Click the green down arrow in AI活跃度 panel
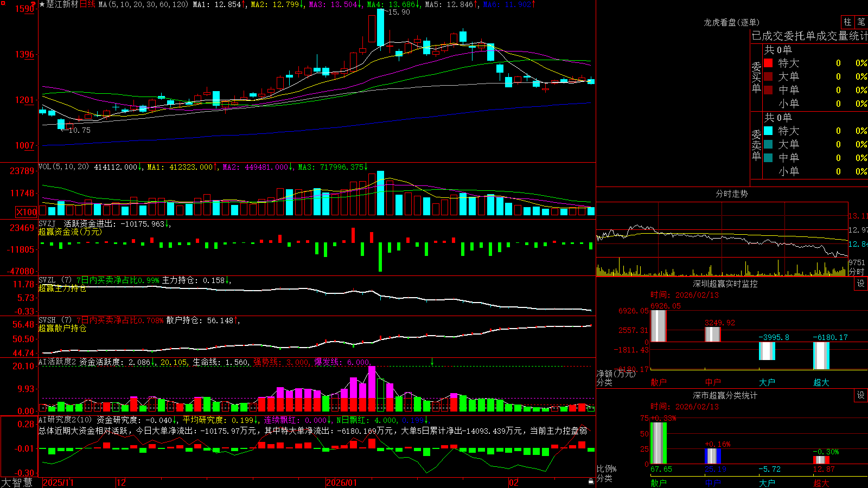This screenshot has width=868, height=488. (x=432, y=362)
